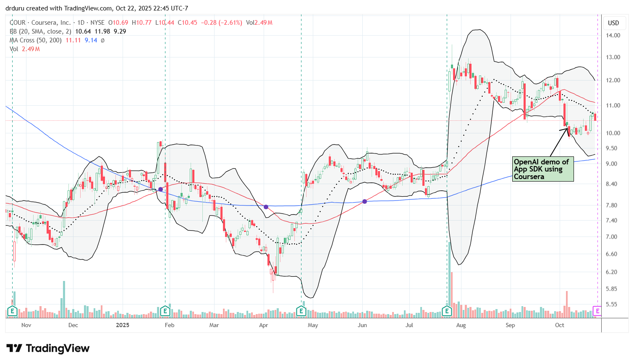Select the annotation arrow pointing to candle
Viewport: 634px width, 364px height.
click(559, 143)
